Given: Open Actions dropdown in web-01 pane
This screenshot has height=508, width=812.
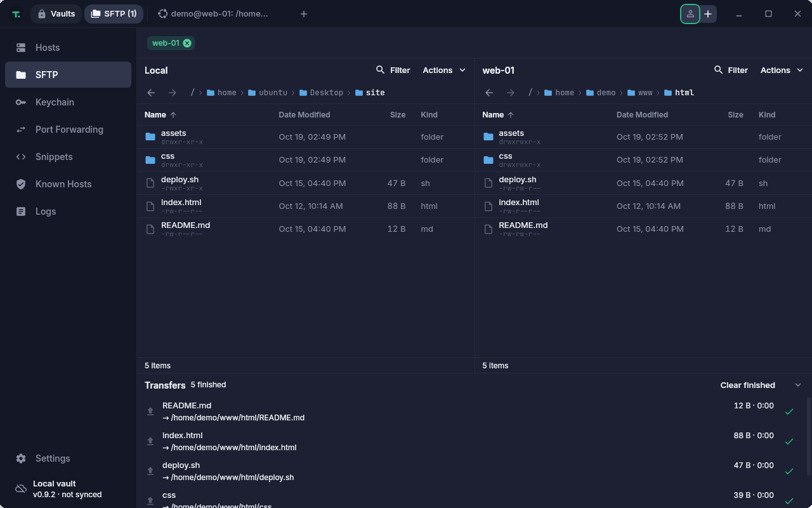Looking at the screenshot, I should point(782,70).
